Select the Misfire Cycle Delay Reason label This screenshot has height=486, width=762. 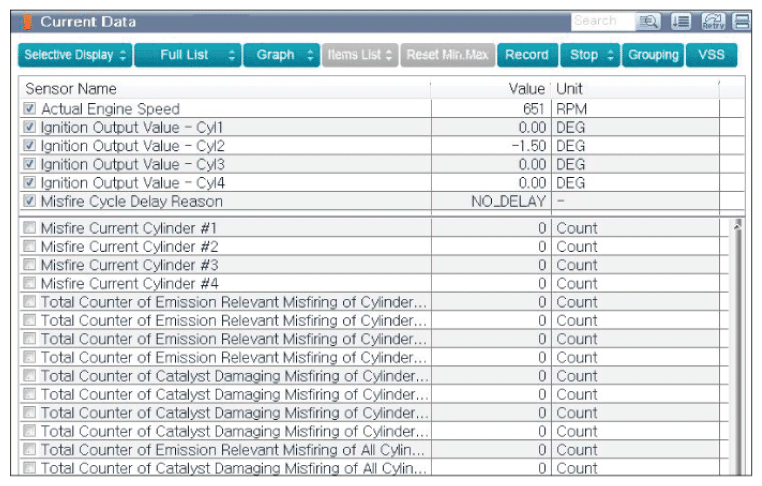point(132,201)
